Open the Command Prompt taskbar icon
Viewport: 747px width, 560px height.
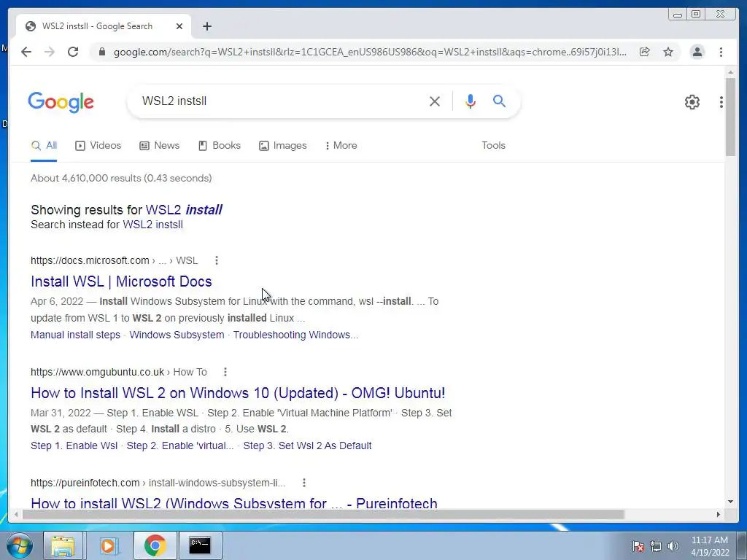200,545
